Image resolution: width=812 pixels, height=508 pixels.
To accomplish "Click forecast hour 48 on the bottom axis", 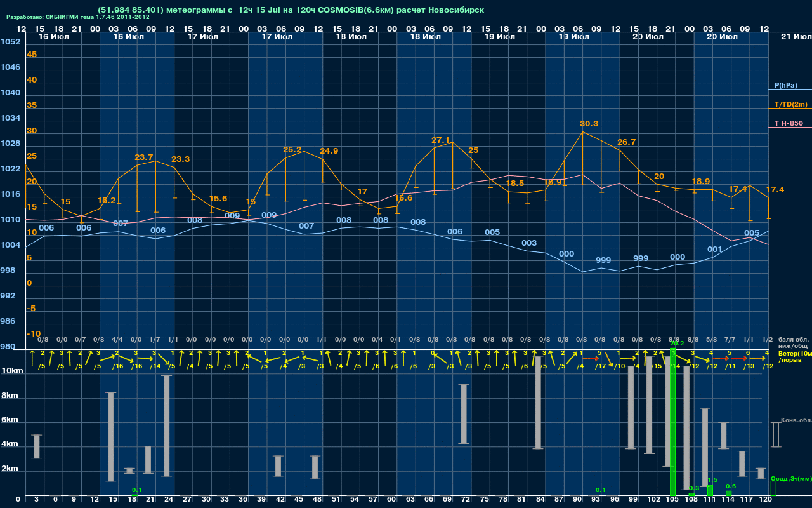I will 317,500.
